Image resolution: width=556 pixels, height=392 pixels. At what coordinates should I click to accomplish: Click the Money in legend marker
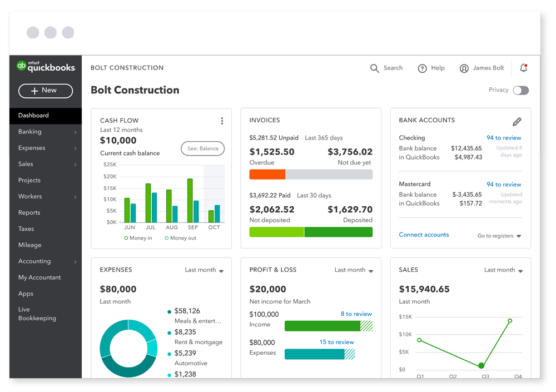pos(126,238)
